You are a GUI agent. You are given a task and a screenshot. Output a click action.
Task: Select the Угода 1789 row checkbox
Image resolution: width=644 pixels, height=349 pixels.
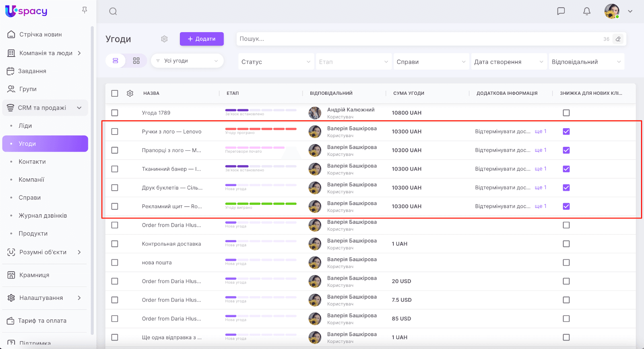(x=115, y=113)
